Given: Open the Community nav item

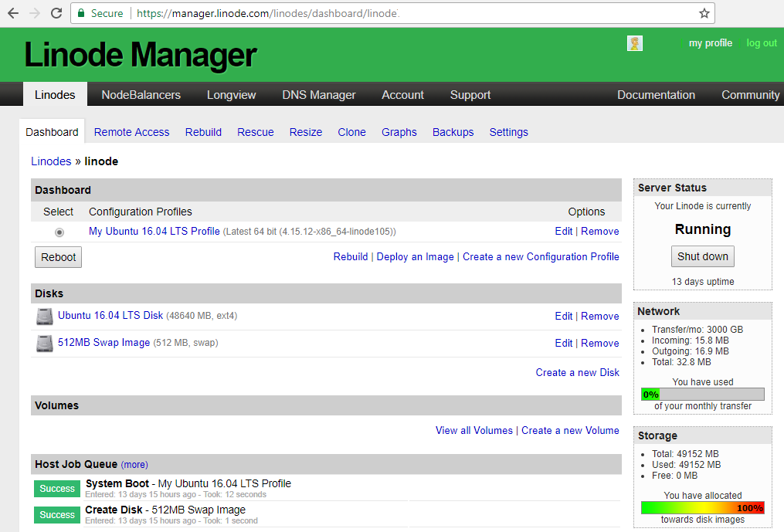Looking at the screenshot, I should 751,94.
